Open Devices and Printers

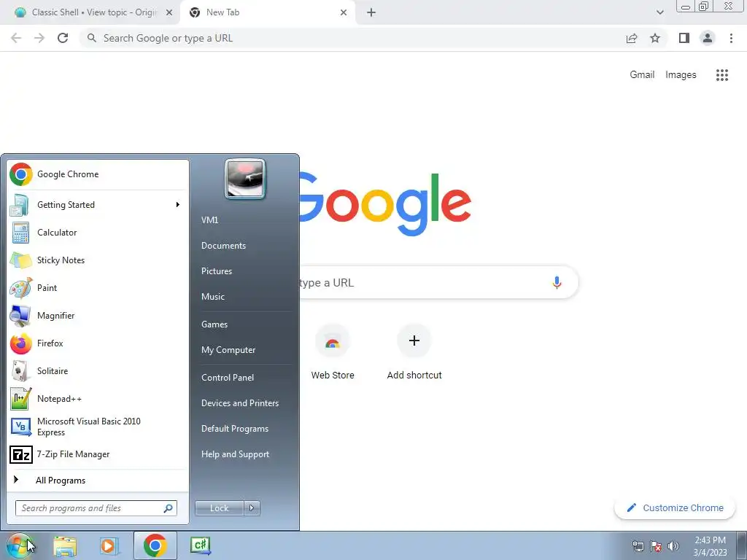click(x=247, y=402)
